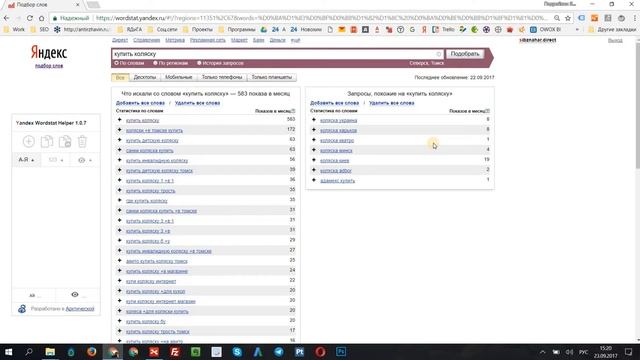The height and width of the screenshot is (360, 640).
Task: Open the 'Соцсети' bookmarks folder
Action: (x=162, y=29)
